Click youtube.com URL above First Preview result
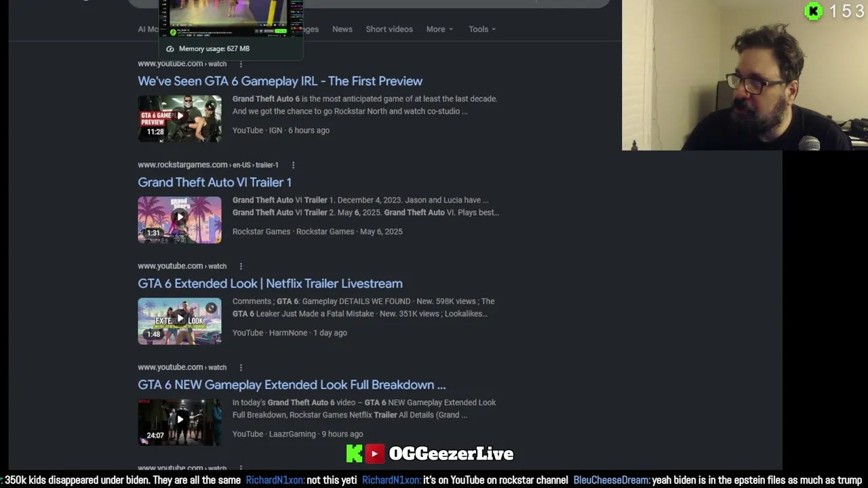The width and height of the screenshot is (868, 488). (x=182, y=64)
